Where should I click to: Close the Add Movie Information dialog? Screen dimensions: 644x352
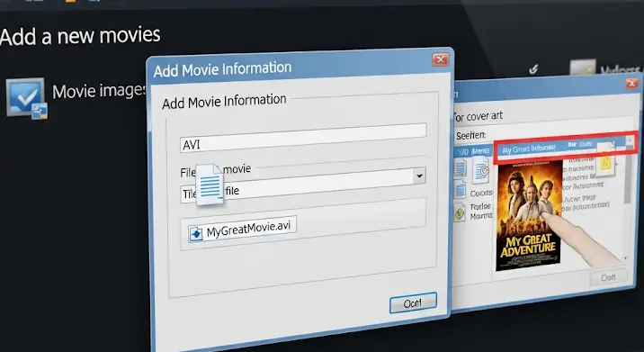(441, 59)
